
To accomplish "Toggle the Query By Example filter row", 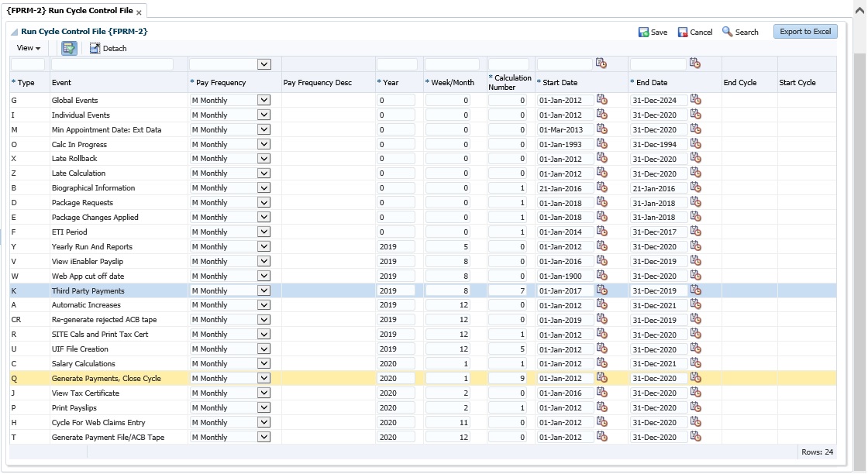I will (69, 48).
